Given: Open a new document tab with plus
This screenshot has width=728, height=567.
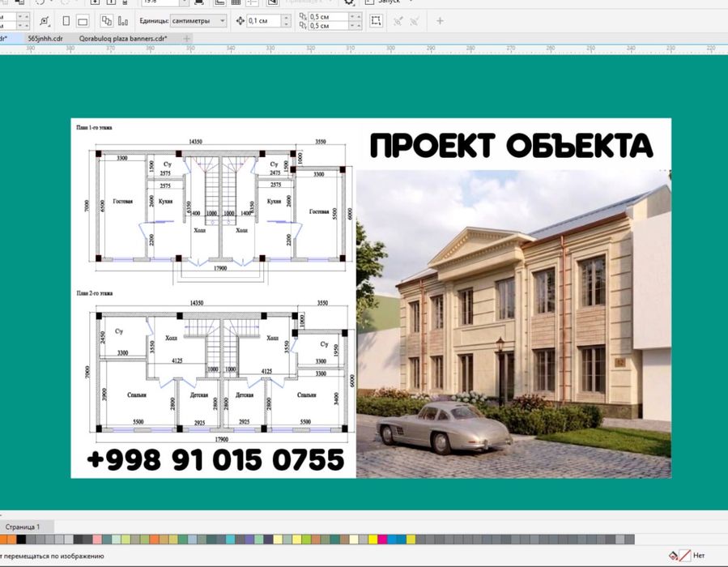Looking at the screenshot, I should 186,39.
